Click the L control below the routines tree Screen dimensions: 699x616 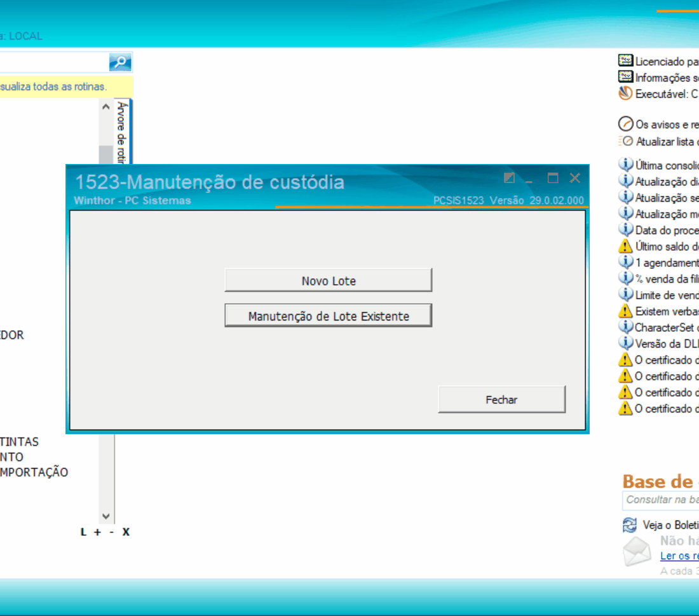83,531
